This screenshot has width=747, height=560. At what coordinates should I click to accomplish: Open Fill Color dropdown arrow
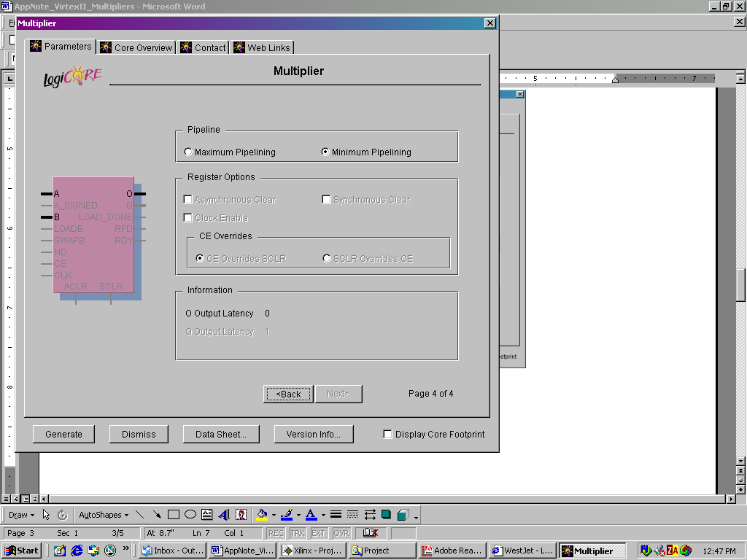pos(274,515)
